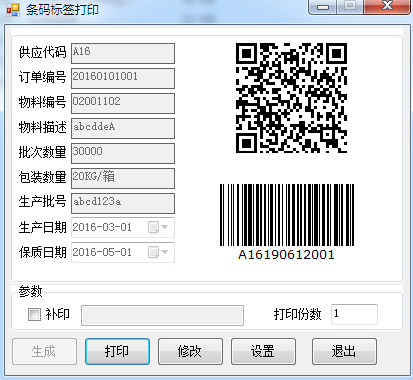
Task: Click the 条码标签打印 app icon in title bar
Action: (13, 9)
